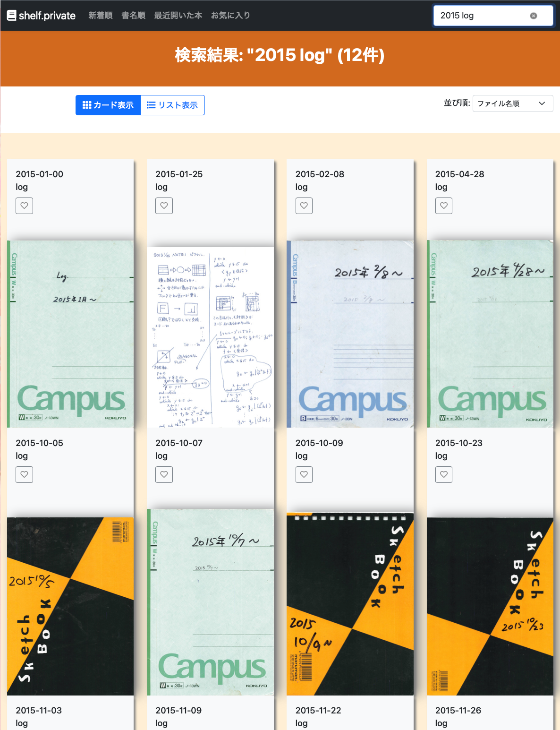Screen dimensions: 560x730
Task: Click the title "2015-10-07"
Action: point(179,443)
